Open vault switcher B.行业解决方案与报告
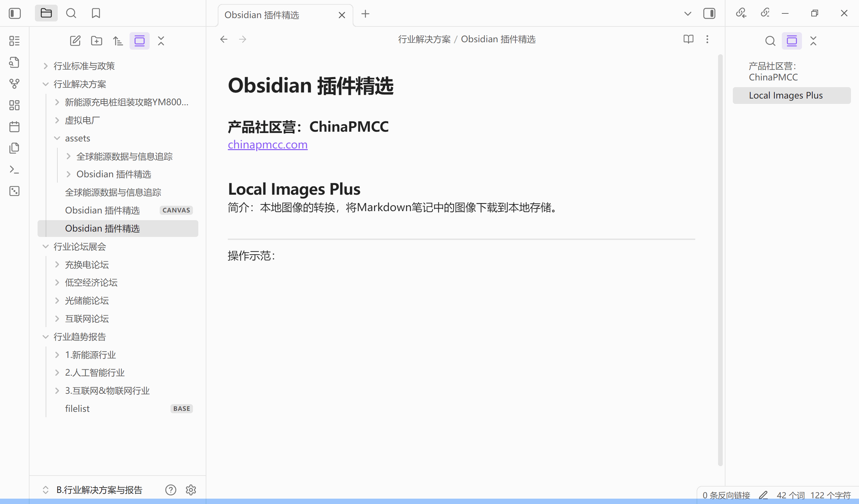This screenshot has height=504, width=859. [x=99, y=490]
